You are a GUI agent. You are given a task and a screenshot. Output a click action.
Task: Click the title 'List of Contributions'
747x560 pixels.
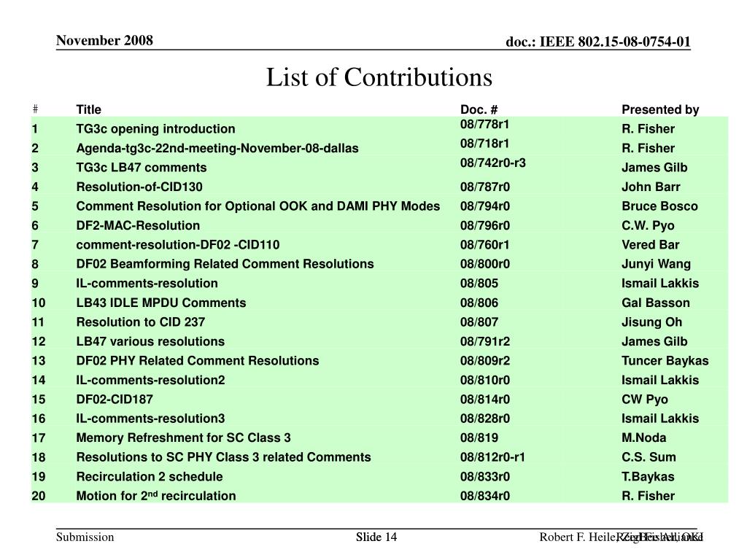tap(379, 77)
